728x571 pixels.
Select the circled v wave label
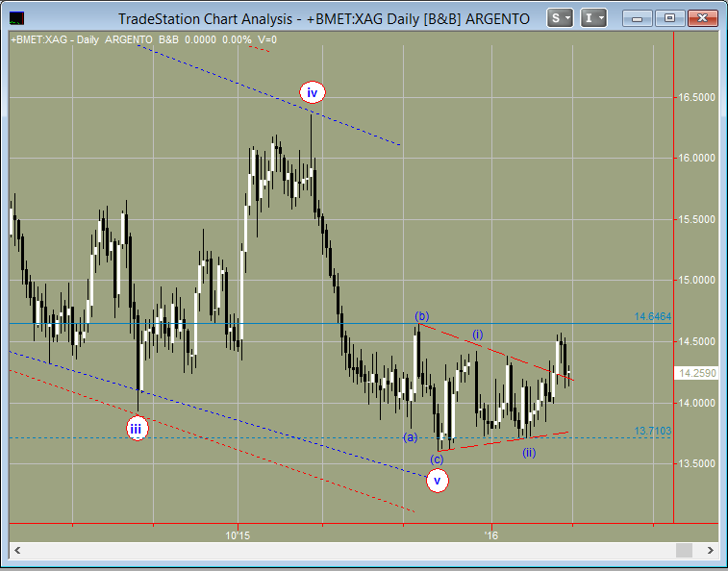(437, 481)
